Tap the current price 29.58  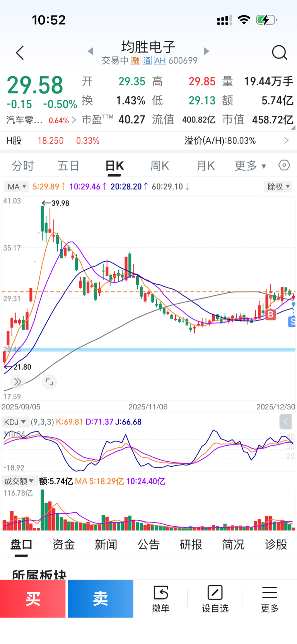(35, 85)
